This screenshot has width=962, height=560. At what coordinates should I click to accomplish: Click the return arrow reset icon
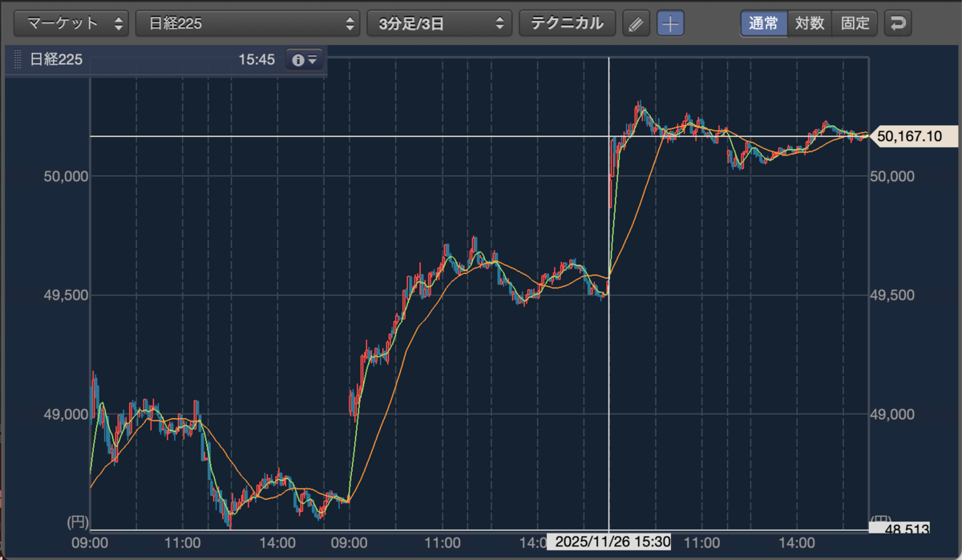(x=898, y=23)
